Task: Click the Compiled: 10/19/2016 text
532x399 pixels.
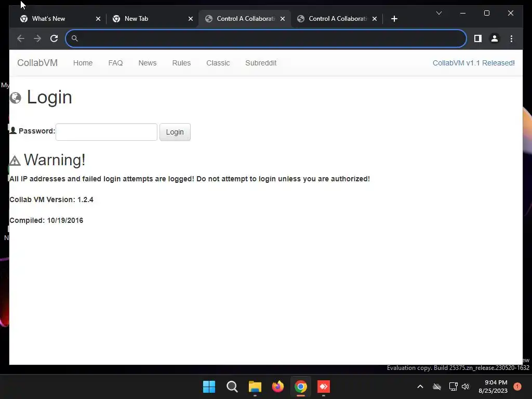Action: pyautogui.click(x=46, y=220)
